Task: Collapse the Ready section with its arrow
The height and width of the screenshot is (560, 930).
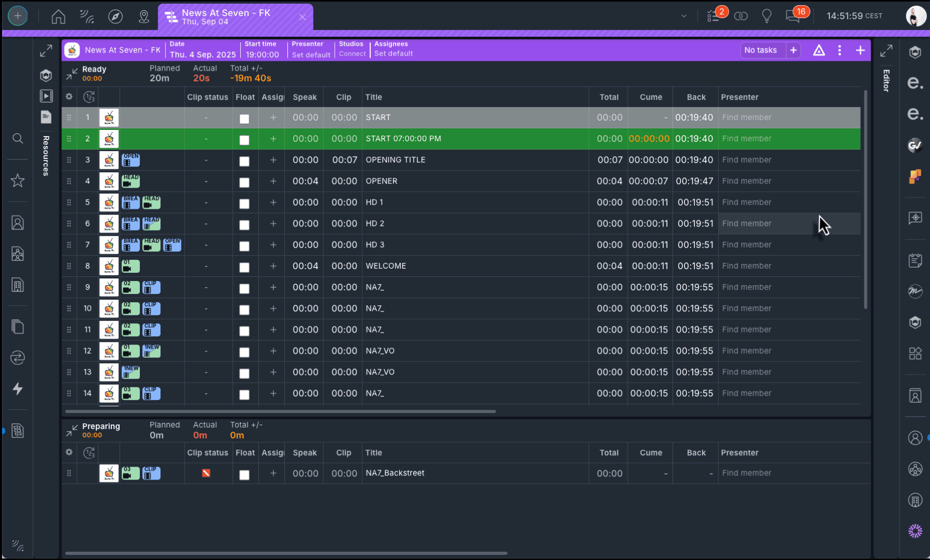Action: pos(71,73)
